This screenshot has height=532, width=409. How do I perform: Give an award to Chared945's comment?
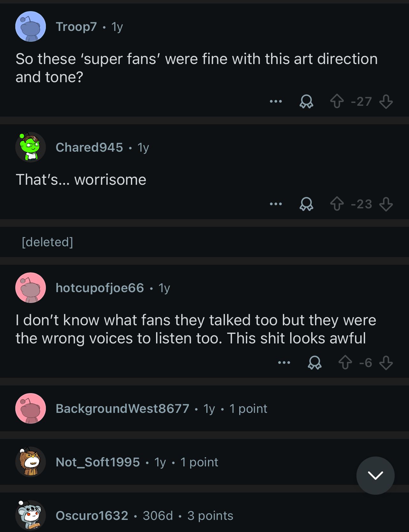tap(306, 204)
